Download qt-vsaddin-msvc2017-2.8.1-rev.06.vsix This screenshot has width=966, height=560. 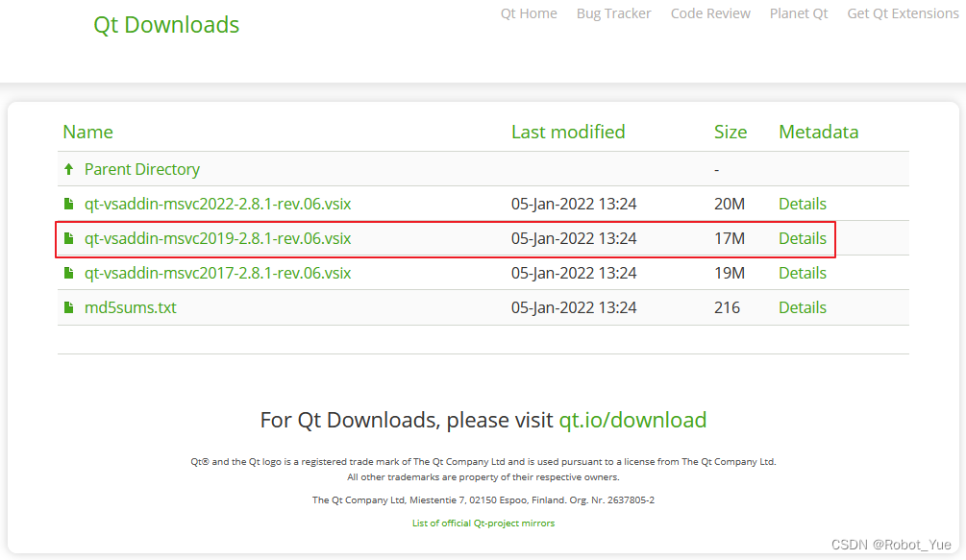217,273
